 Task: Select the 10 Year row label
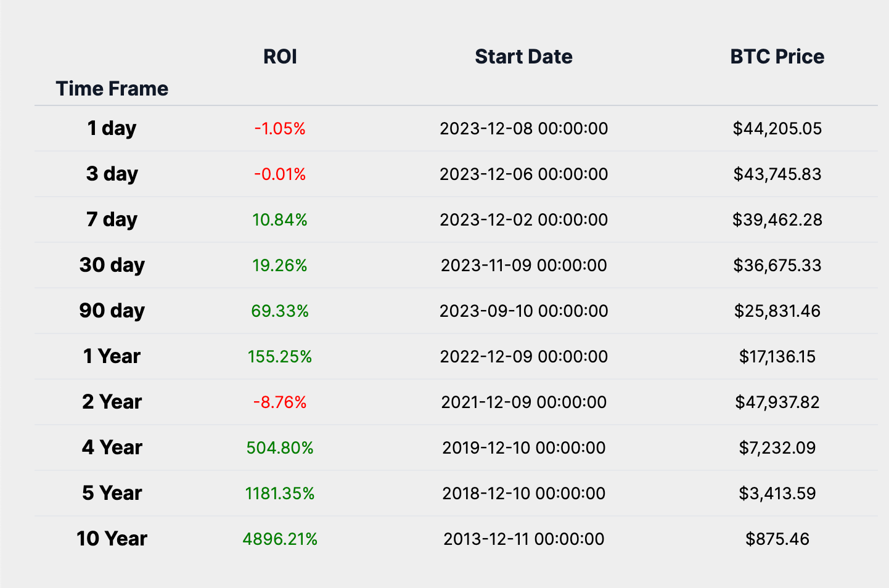112,539
